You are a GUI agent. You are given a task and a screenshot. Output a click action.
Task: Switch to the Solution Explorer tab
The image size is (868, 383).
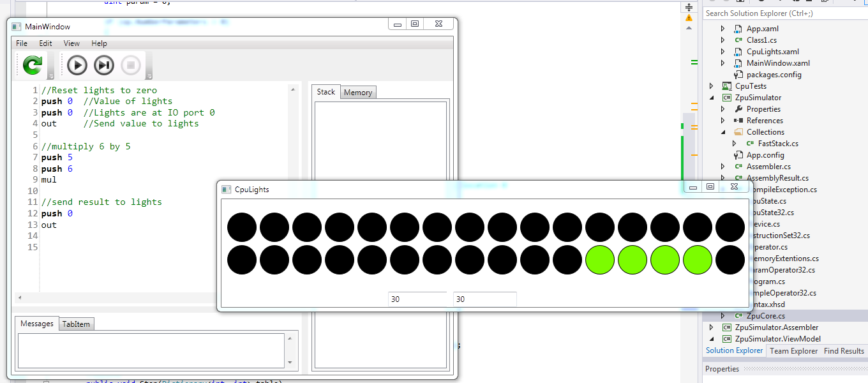coord(734,350)
